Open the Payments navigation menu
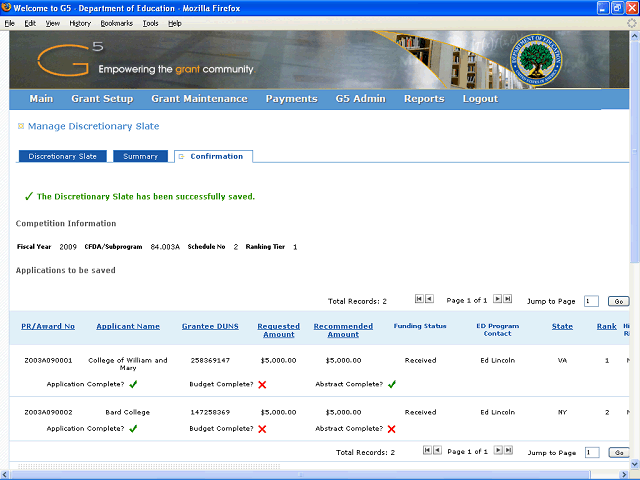The image size is (640, 480). [291, 99]
